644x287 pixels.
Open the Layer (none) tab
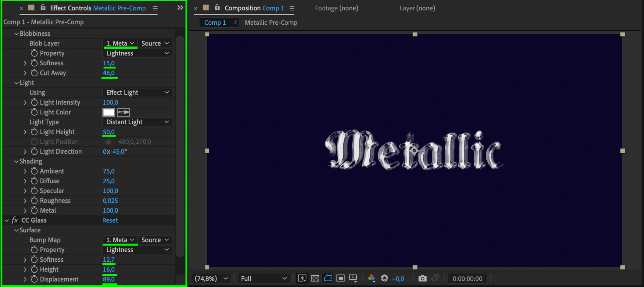tap(417, 8)
